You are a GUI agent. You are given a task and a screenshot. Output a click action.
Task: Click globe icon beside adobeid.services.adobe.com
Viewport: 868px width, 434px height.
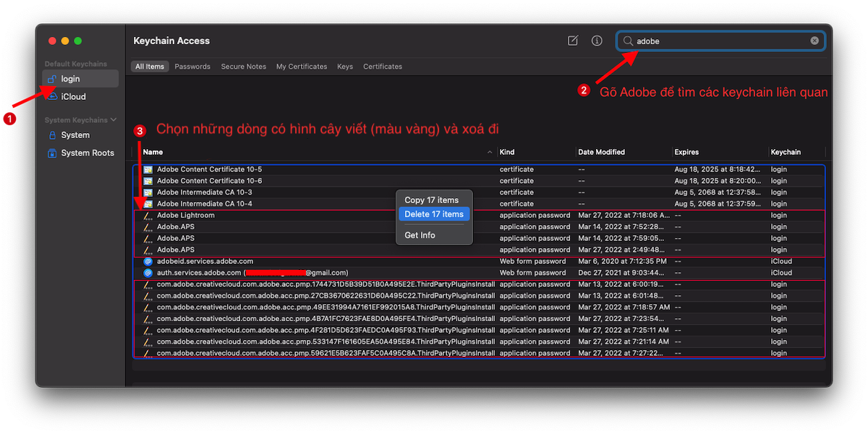click(148, 261)
